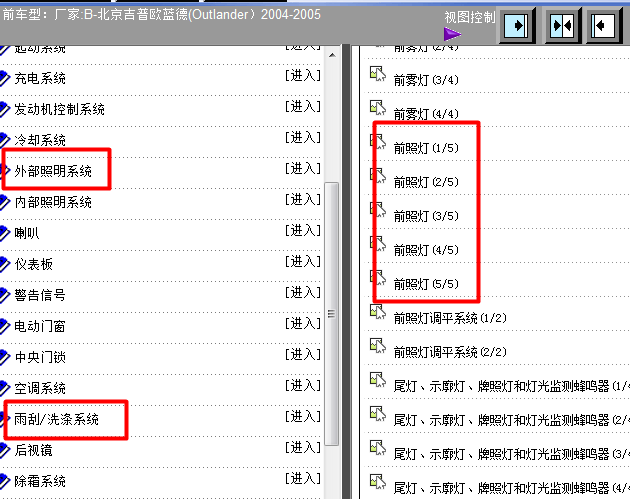The width and height of the screenshot is (630, 499).
Task: Open 前雾灯 (4/4) diagram entry
Action: (x=426, y=114)
